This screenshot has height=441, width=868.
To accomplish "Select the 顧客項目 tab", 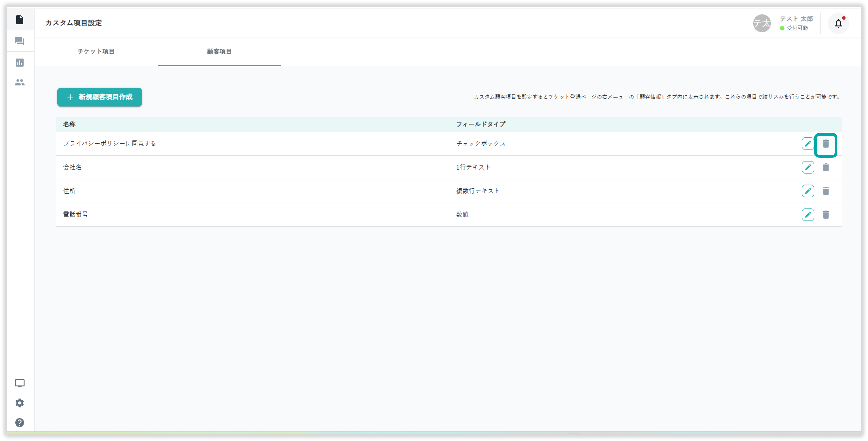I will click(219, 51).
